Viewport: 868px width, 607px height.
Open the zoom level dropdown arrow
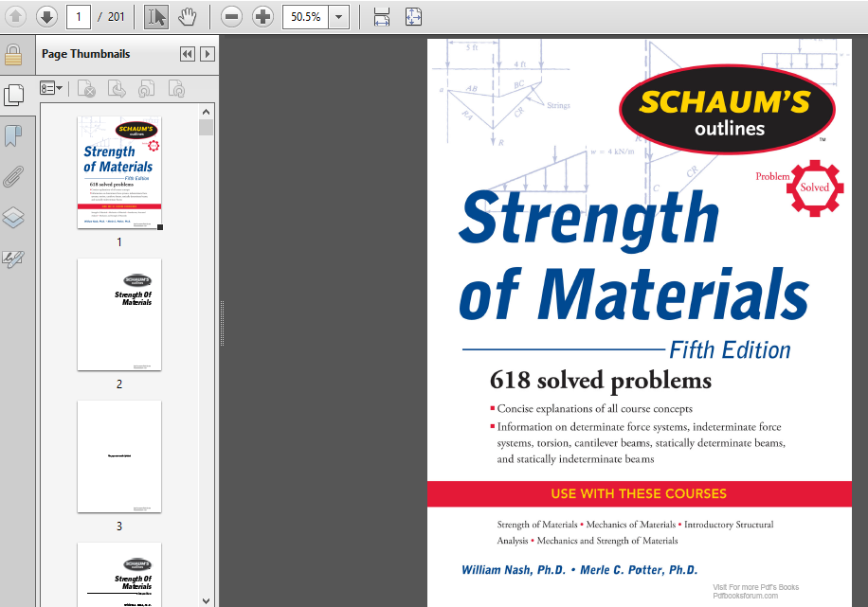[339, 17]
